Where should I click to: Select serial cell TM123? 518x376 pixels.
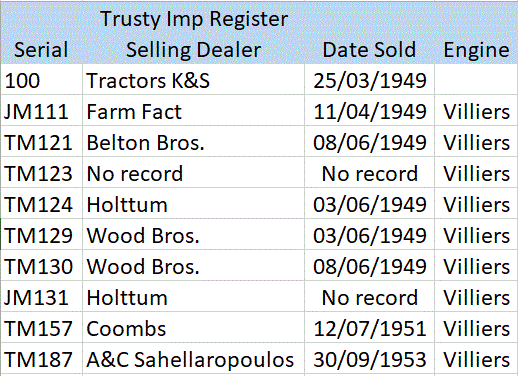[x=41, y=173]
